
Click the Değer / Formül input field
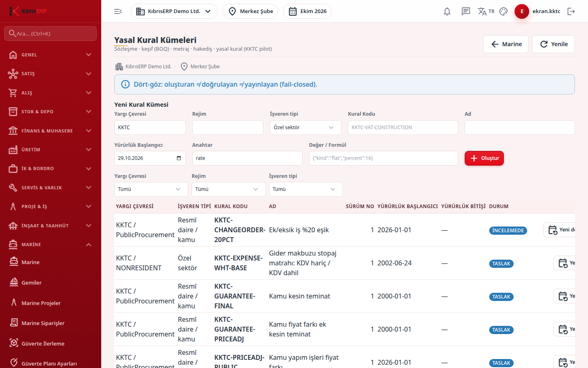383,158
